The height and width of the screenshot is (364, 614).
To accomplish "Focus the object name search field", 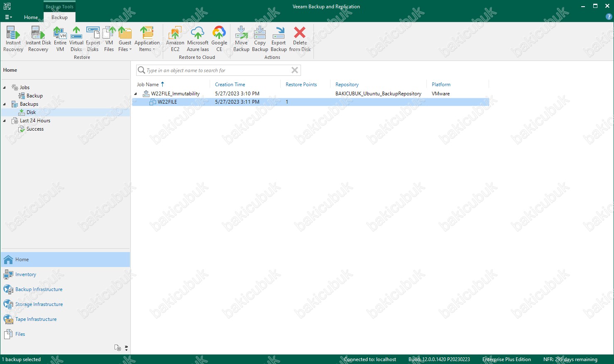I will click(218, 70).
